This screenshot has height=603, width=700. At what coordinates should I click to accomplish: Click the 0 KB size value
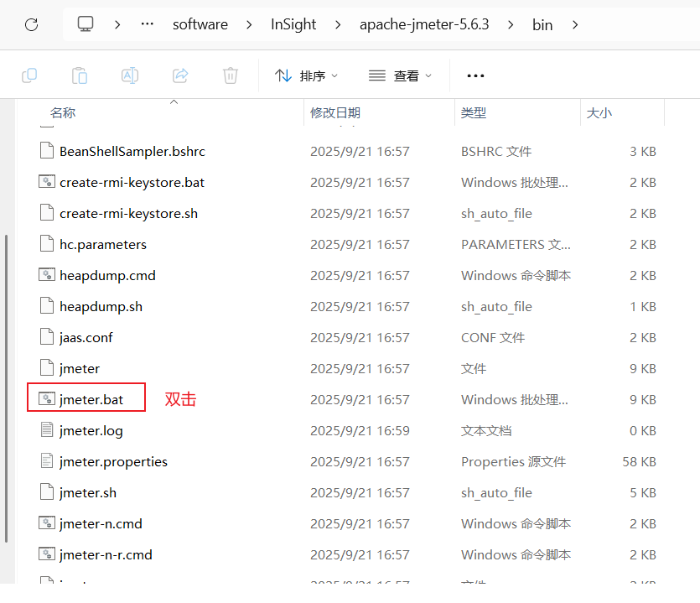(x=643, y=430)
